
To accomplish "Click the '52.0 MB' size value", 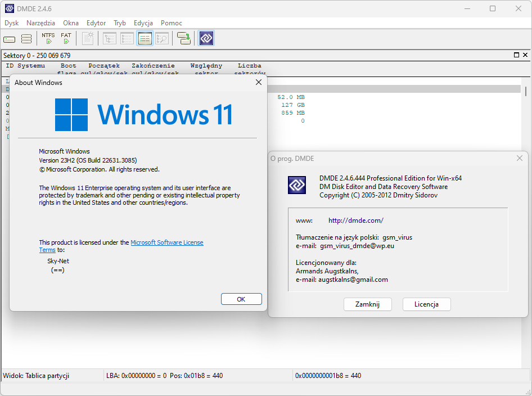I will (x=291, y=97).
